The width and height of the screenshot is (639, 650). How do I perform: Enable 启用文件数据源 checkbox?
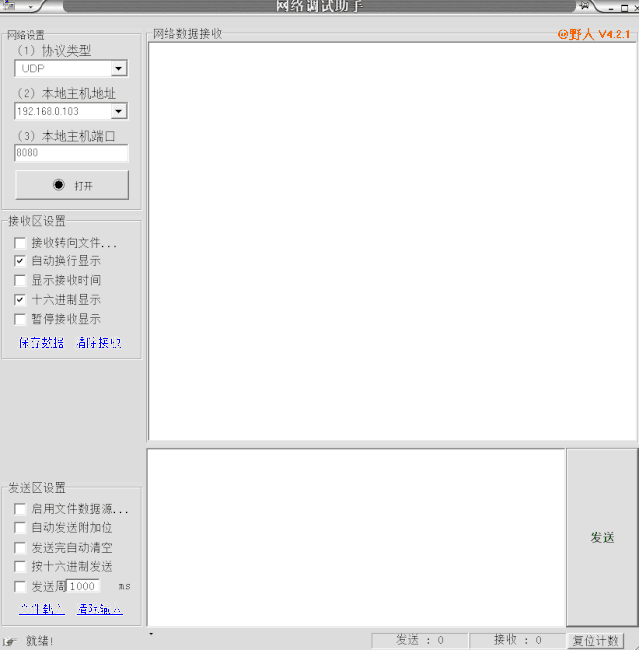coord(20,509)
